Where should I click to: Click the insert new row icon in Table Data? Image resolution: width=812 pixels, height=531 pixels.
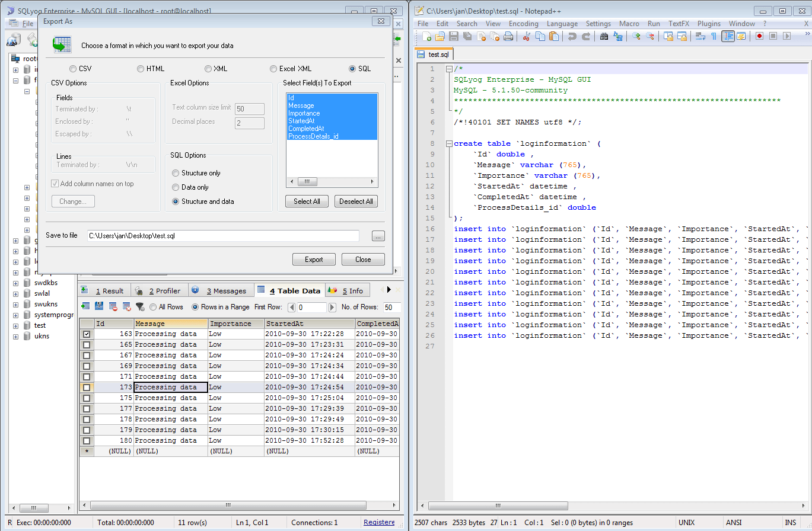pos(85,306)
